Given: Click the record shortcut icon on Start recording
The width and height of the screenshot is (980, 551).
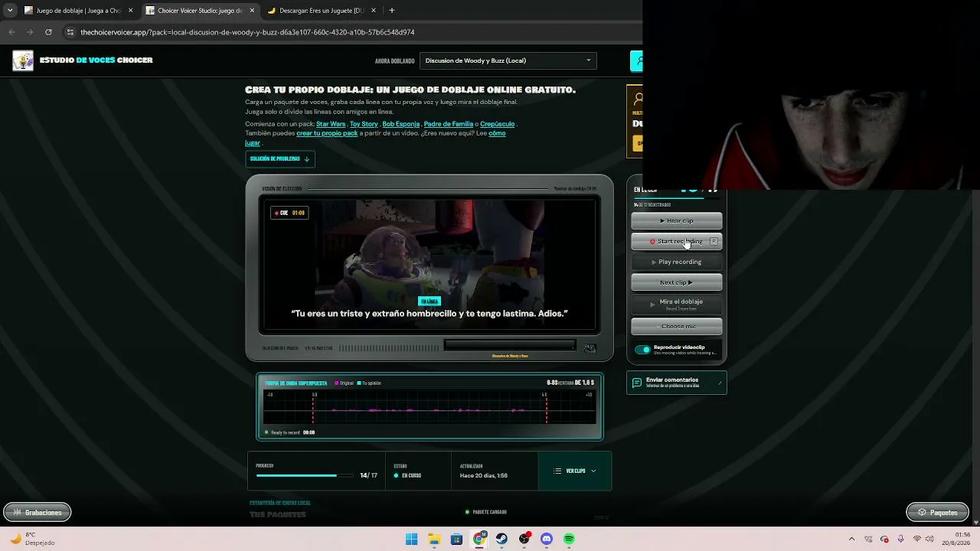Looking at the screenshot, I should tap(714, 241).
